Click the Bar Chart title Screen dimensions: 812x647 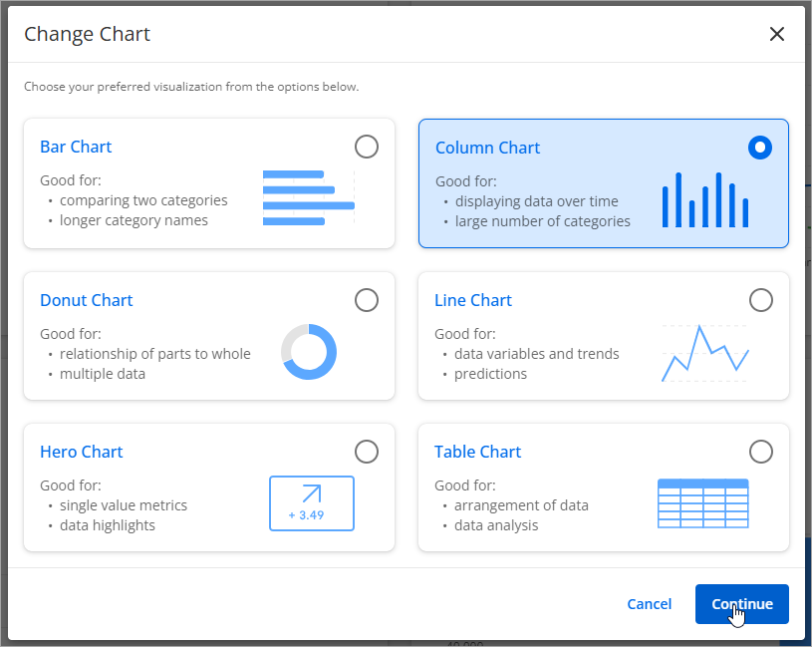coord(76,147)
